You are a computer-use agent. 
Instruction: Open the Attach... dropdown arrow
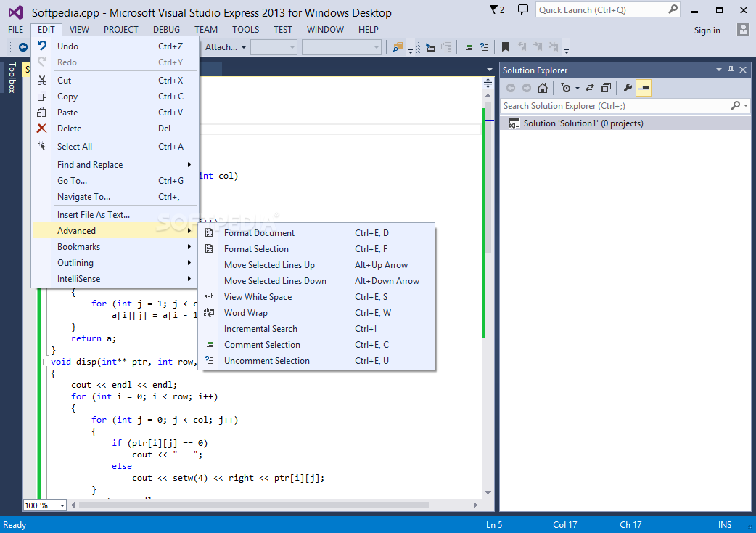tap(244, 47)
